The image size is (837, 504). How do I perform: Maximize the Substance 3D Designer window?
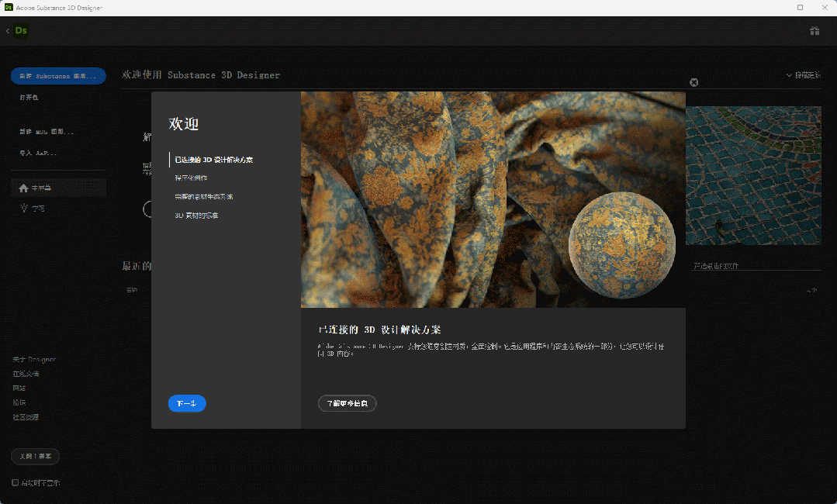tap(801, 8)
